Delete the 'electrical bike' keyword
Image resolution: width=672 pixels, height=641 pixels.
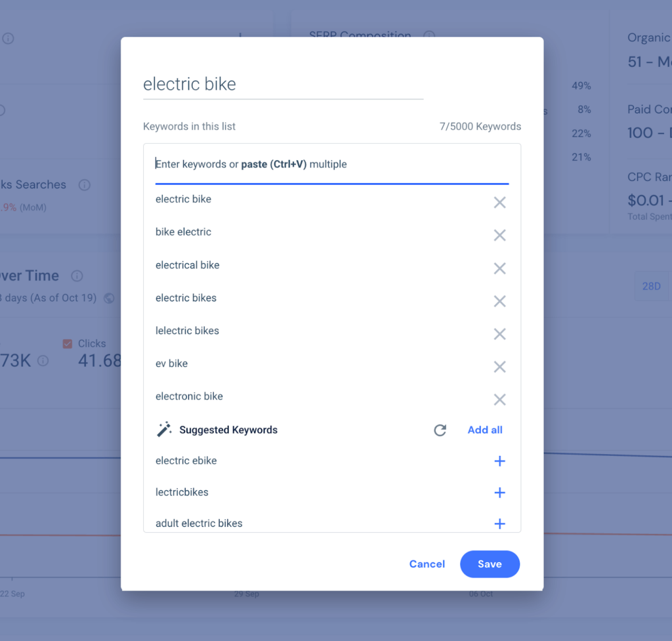(499, 268)
